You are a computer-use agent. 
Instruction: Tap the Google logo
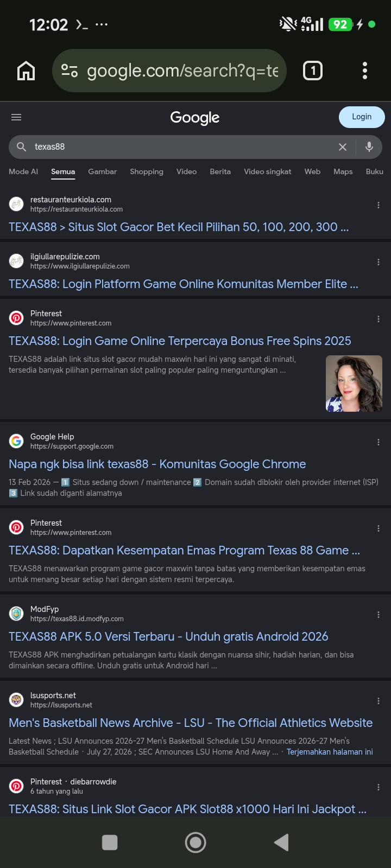point(195,118)
